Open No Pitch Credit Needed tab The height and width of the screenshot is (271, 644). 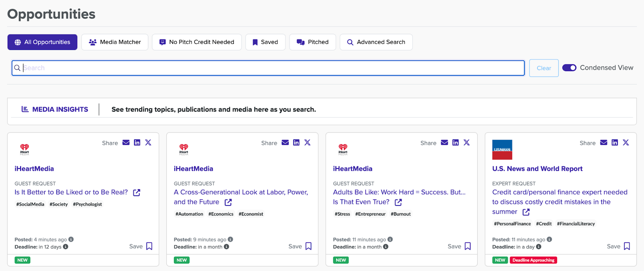click(x=197, y=42)
